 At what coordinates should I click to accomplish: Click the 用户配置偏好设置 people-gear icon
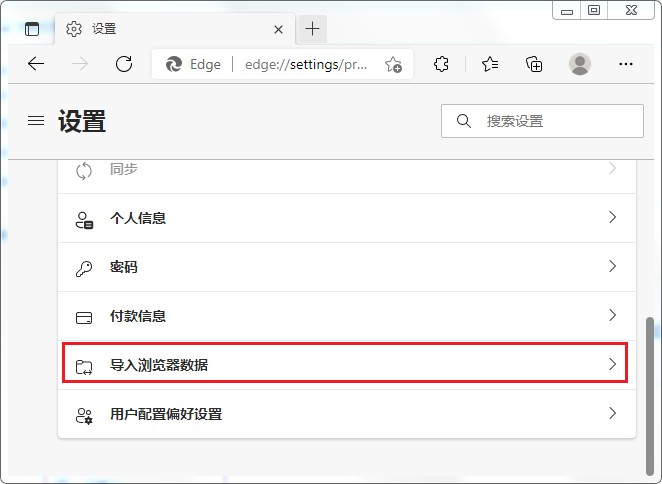click(x=84, y=416)
